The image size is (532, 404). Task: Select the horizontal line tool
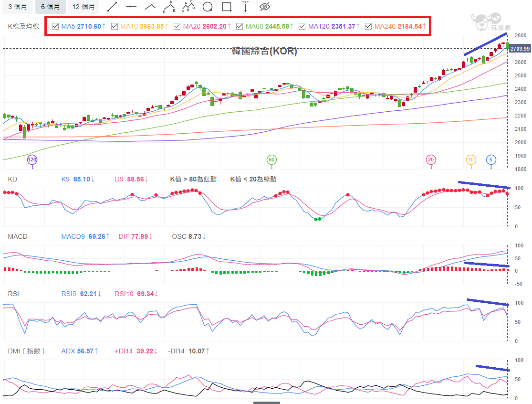tap(131, 7)
